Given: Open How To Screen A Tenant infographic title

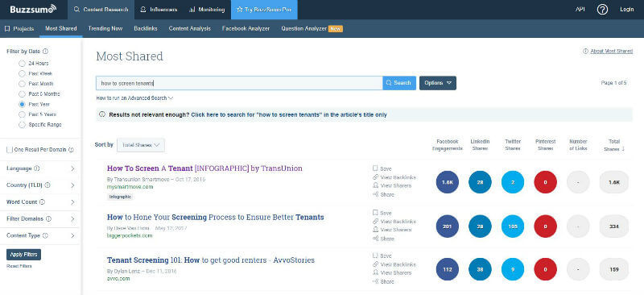Looking at the screenshot, I should pyautogui.click(x=204, y=168).
